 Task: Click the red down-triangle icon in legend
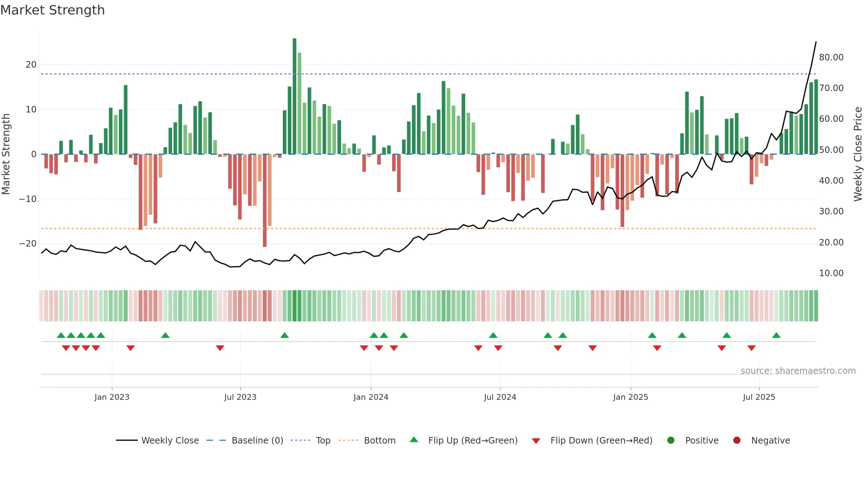pyautogui.click(x=536, y=441)
